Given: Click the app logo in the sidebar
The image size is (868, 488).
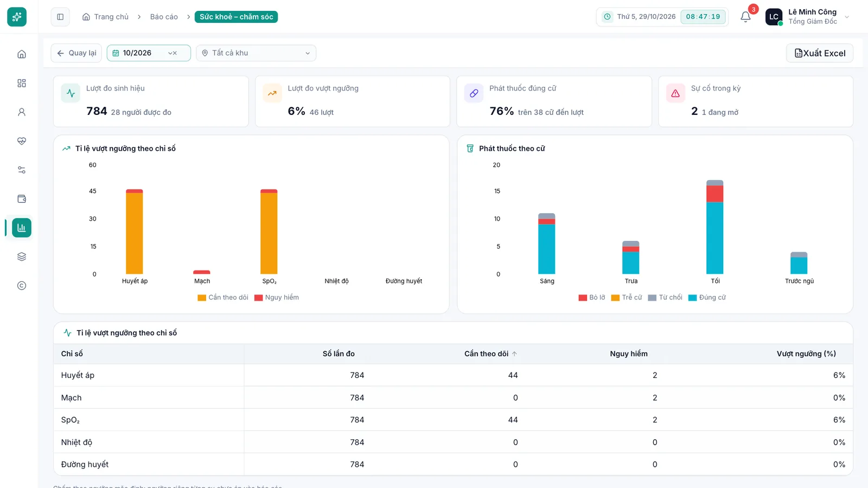Looking at the screenshot, I should point(17,17).
